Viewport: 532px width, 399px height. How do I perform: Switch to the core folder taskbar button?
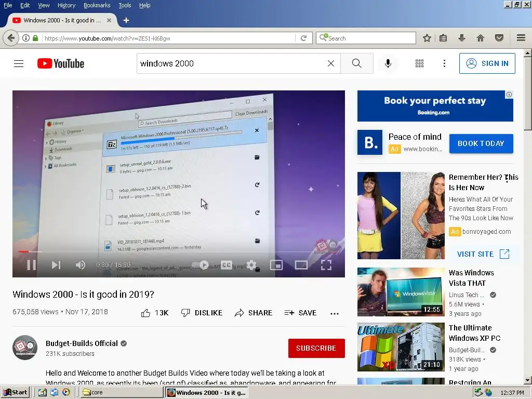click(121, 393)
